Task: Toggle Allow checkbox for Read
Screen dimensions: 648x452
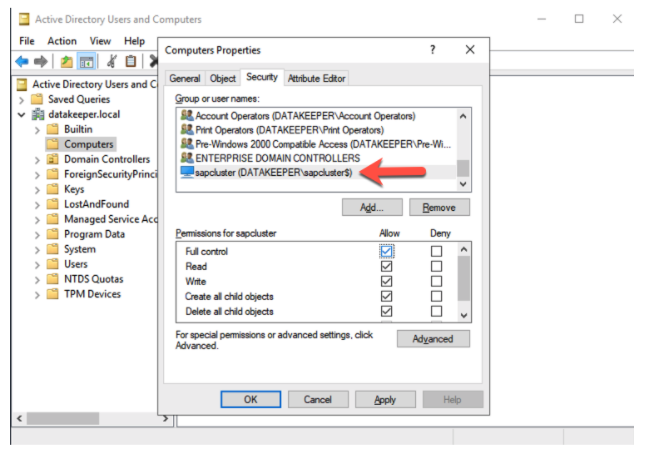Action: [x=386, y=266]
